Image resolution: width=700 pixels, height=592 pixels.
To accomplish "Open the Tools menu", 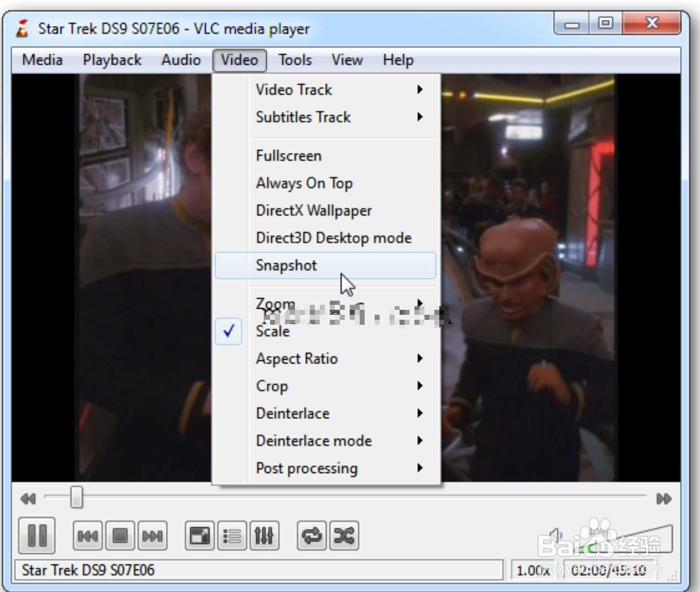I will point(295,60).
